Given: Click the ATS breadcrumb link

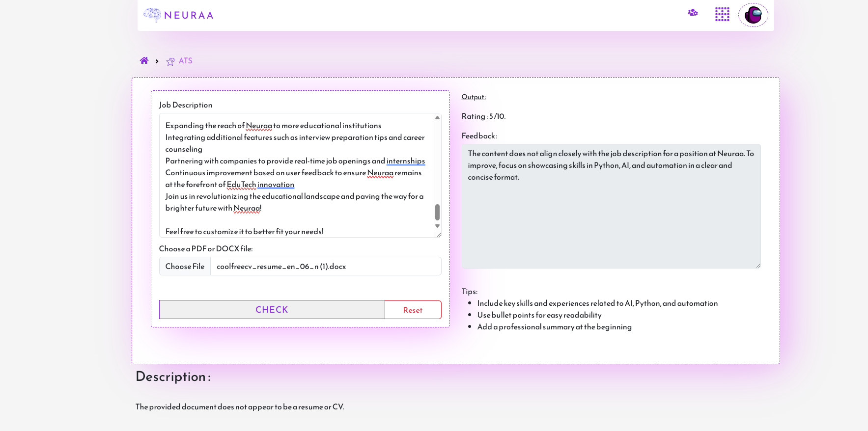Looking at the screenshot, I should [x=185, y=61].
